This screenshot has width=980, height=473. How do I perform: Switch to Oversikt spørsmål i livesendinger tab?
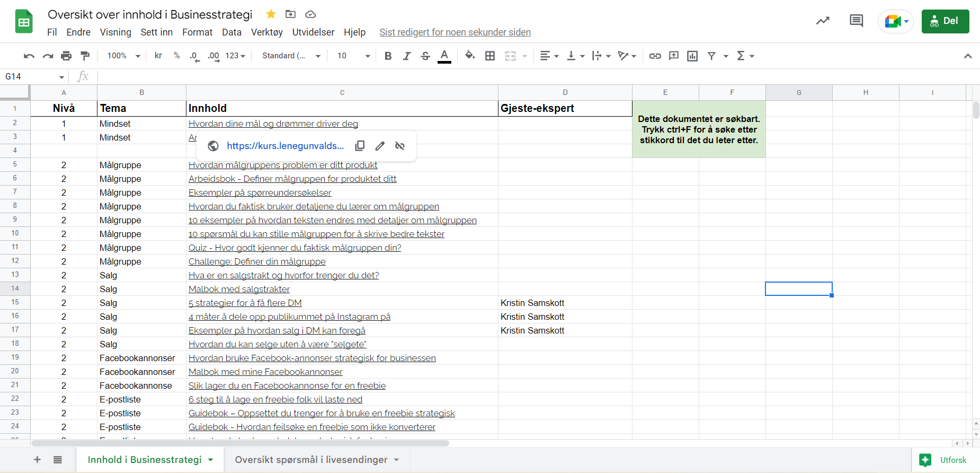coord(311,460)
